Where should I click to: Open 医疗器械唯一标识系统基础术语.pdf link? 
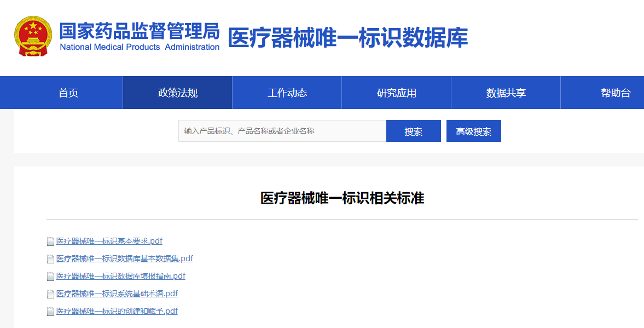[x=117, y=294]
